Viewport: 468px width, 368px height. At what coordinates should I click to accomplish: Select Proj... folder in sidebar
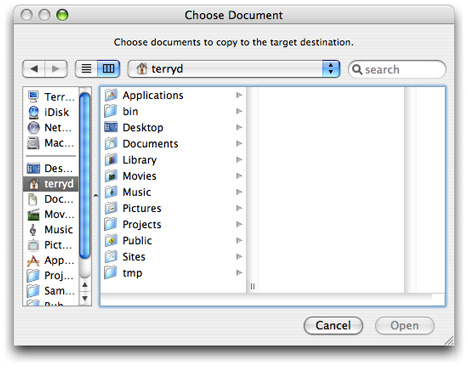tap(52, 275)
